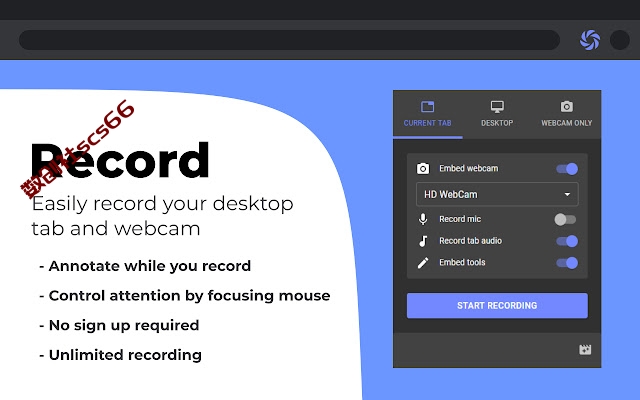The width and height of the screenshot is (640, 400).
Task: Click the round profile icon in browser toolbar
Action: point(620,40)
